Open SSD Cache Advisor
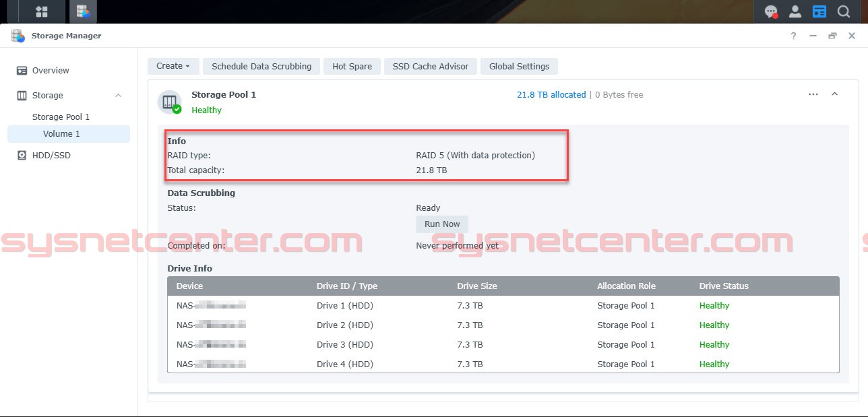Screen dimensions: 868x417 (x=430, y=66)
